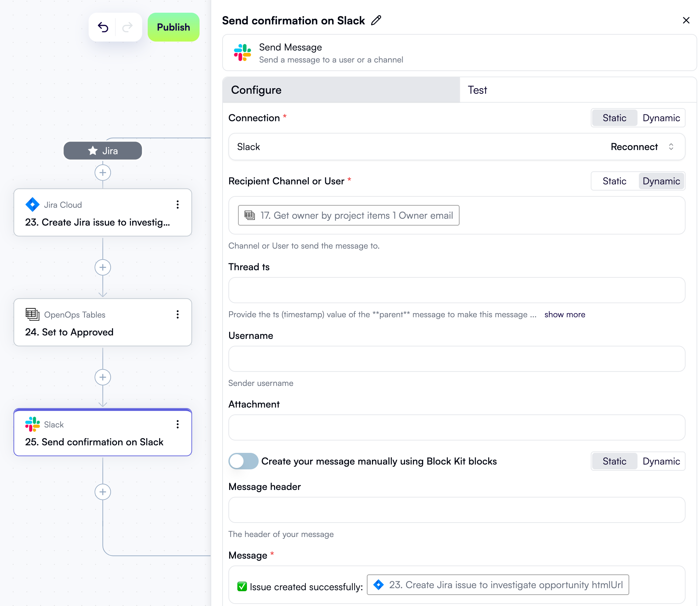Open the three-dot menu on Set to Approved step

pos(178,315)
